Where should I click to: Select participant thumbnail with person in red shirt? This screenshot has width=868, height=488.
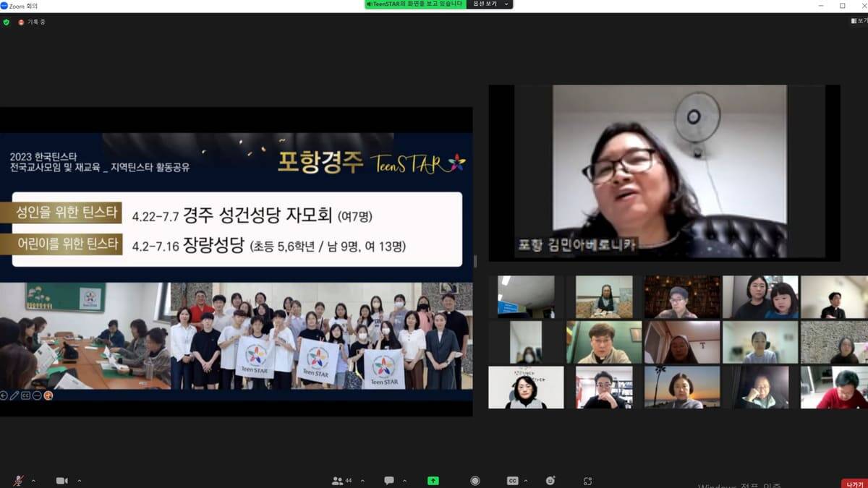point(834,388)
